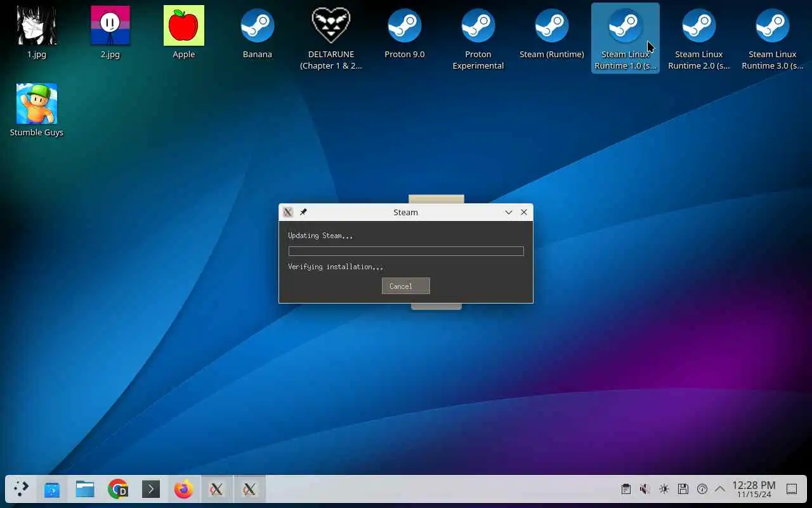This screenshot has height=508, width=812.
Task: Switch to second X window taskbar entry
Action: (250, 489)
